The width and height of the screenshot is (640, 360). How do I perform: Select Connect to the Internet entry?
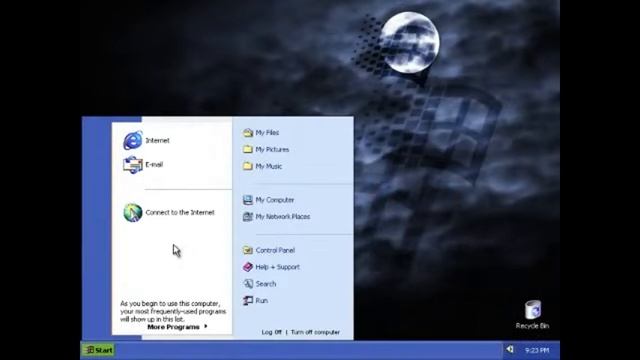pos(180,212)
